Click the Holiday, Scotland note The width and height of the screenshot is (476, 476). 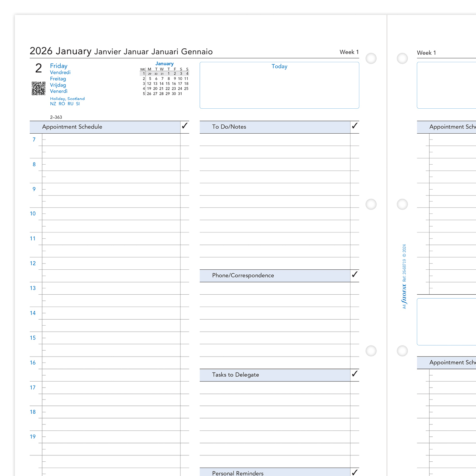(67, 99)
